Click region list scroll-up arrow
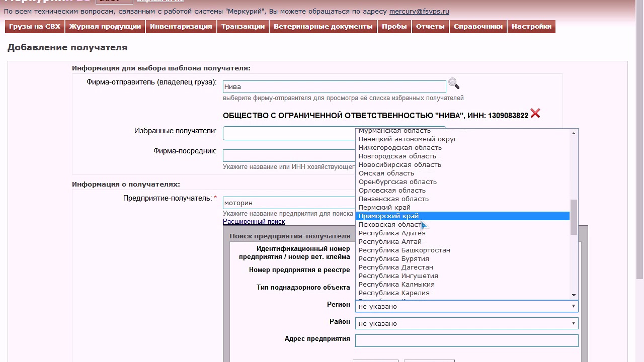Screen dimensions: 644x362 [574, 133]
